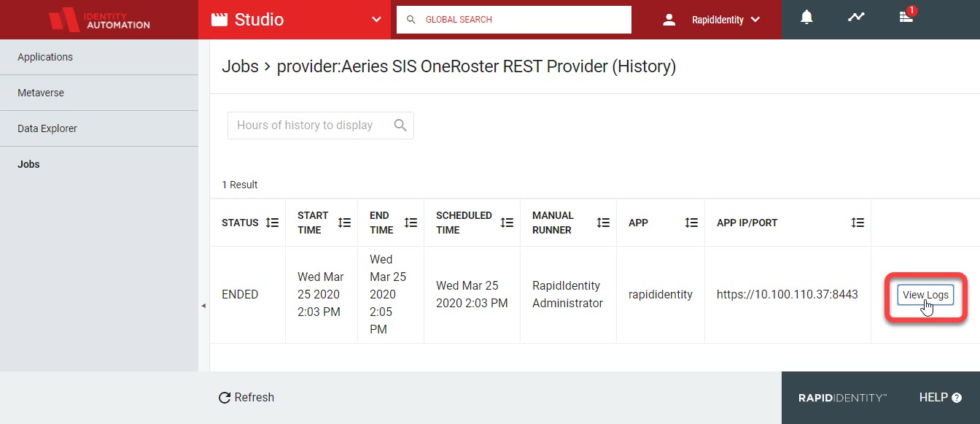Viewport: 980px width, 424px height.
Task: Open the RapidIdentity user menu chevron
Action: tap(755, 20)
